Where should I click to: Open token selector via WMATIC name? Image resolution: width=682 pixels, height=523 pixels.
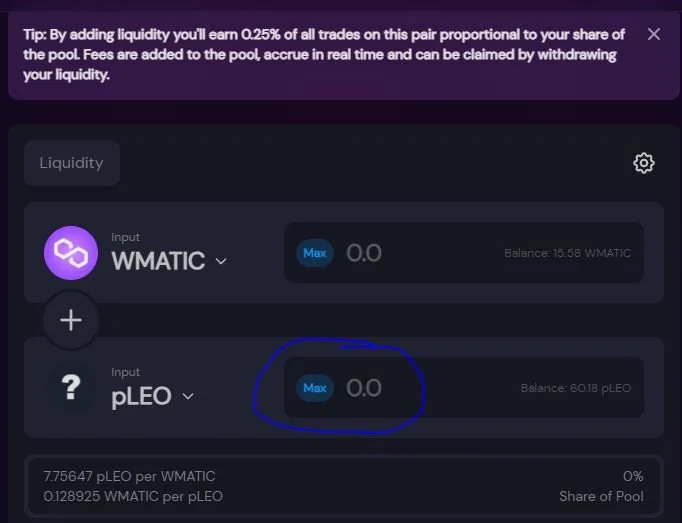158,261
